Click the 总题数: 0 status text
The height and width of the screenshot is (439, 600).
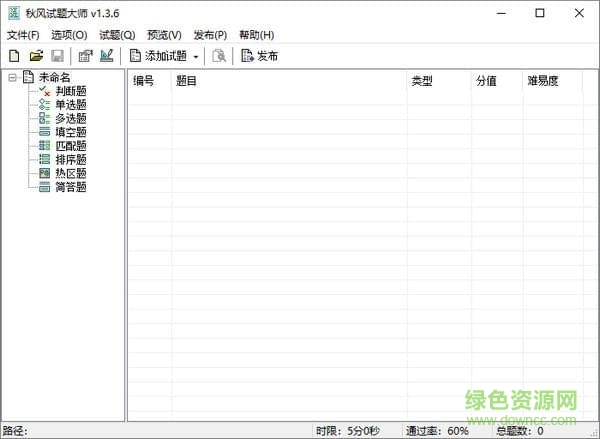(520, 431)
